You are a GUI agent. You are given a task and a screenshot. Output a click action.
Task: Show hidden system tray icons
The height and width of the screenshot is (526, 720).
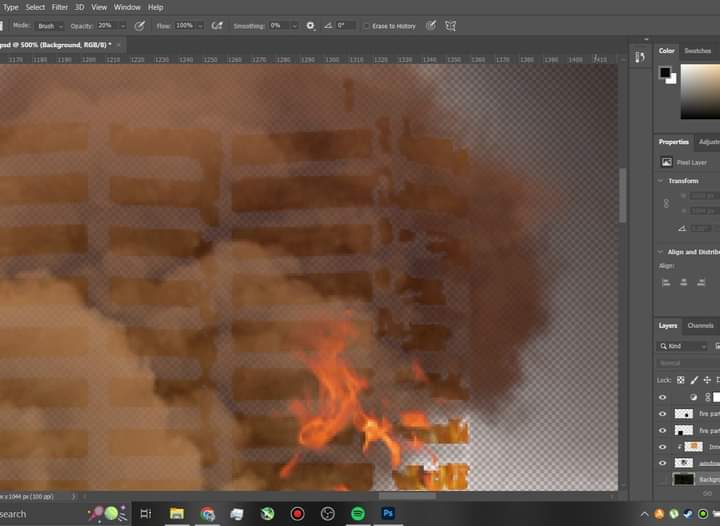644,514
